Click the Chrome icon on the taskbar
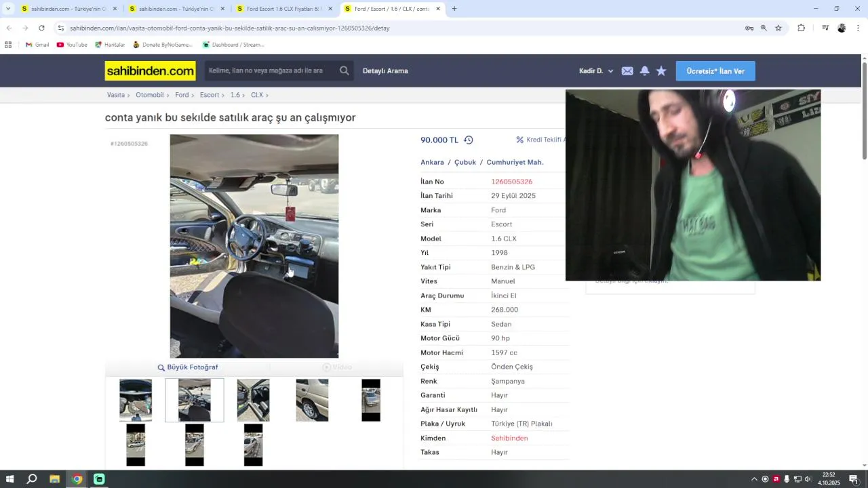Screen dimensions: 868x488 coord(77,479)
